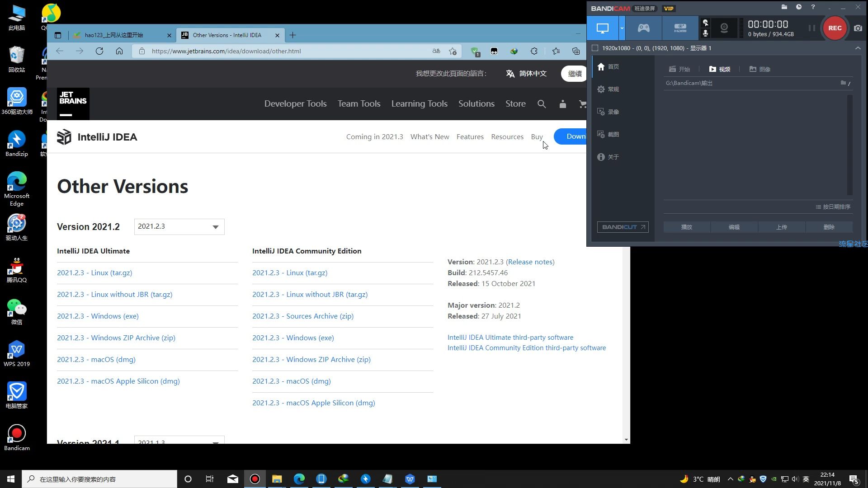The image size is (868, 488).
Task: Click Bandicam settings gear icon
Action: coord(602,89)
